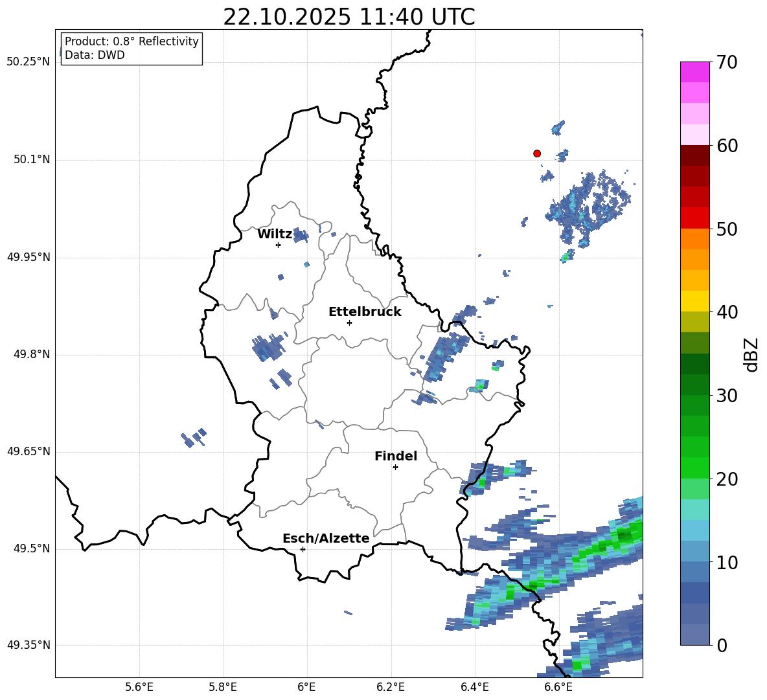Click the 49.5°N latitude label
Viewport: 767px width, 700px height.
coord(32,549)
